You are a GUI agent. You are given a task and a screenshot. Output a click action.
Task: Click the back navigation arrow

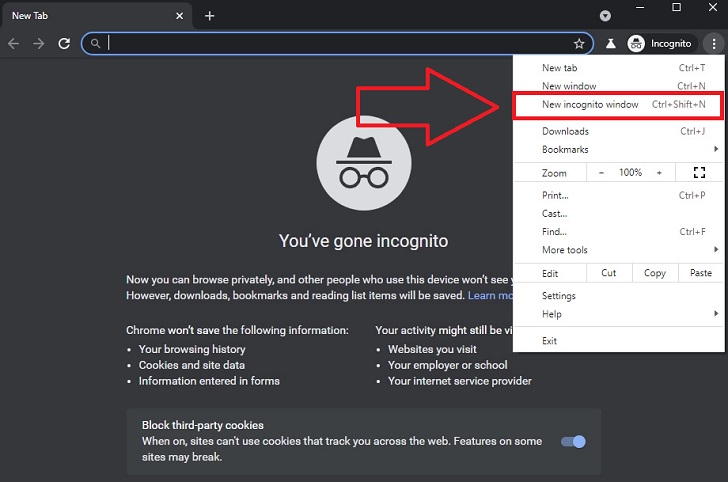point(13,44)
